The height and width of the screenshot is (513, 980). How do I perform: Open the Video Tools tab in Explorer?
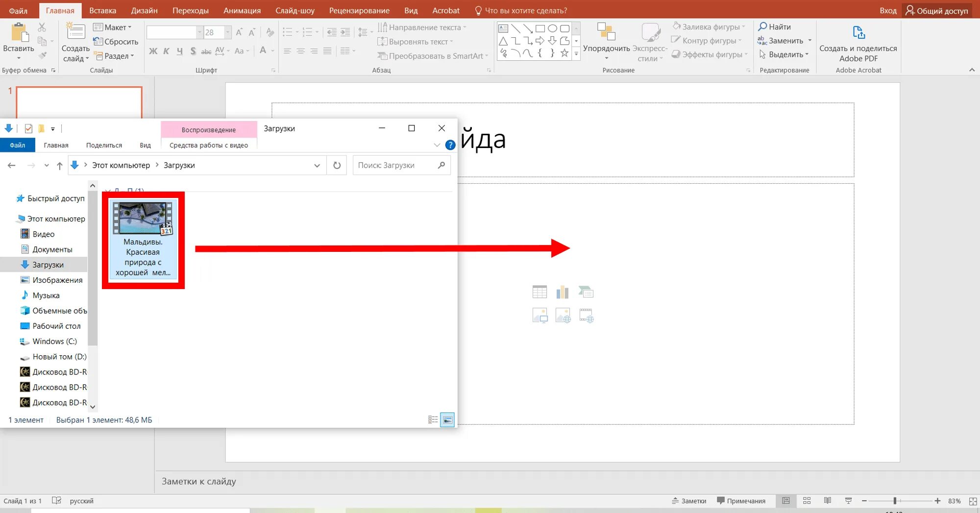click(209, 145)
